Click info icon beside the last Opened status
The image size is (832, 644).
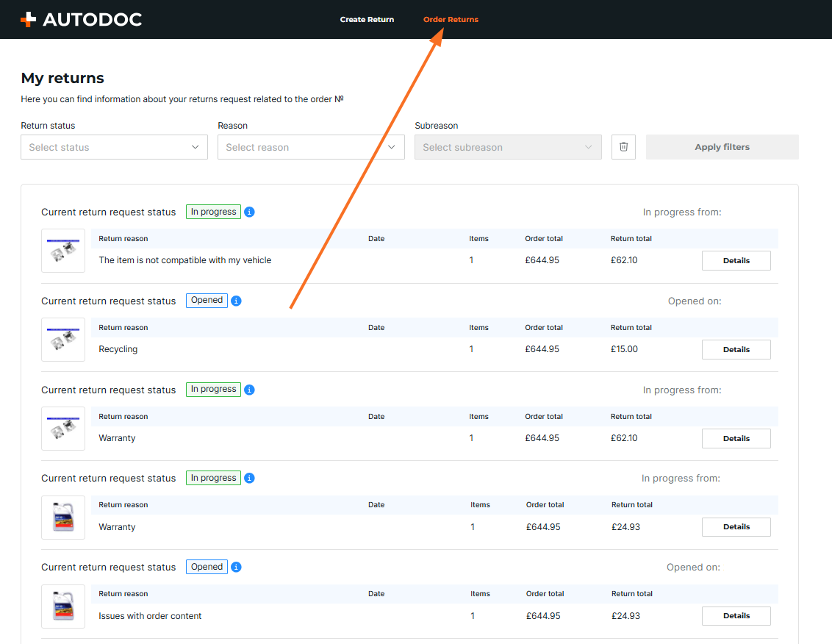[x=236, y=568]
